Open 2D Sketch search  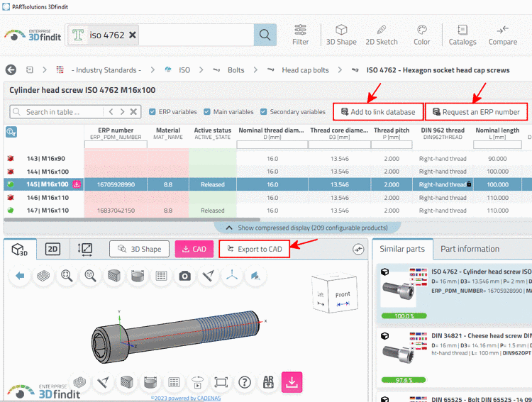click(x=382, y=35)
